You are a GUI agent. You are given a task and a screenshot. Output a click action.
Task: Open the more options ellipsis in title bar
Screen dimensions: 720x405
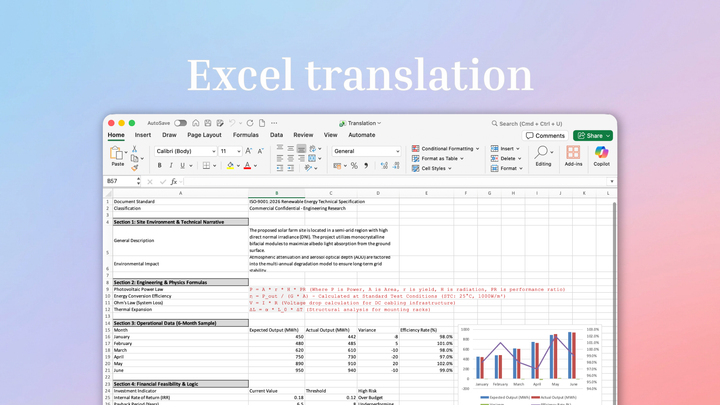pos(274,123)
